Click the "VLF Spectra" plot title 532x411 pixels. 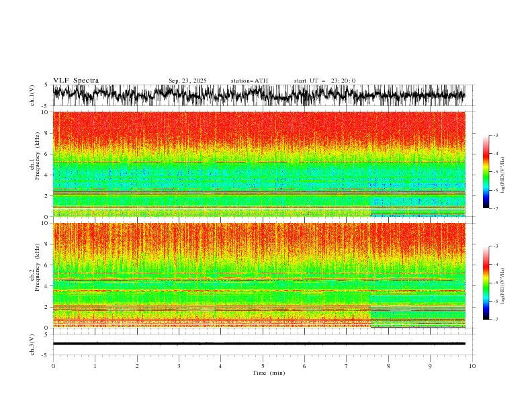click(76, 81)
